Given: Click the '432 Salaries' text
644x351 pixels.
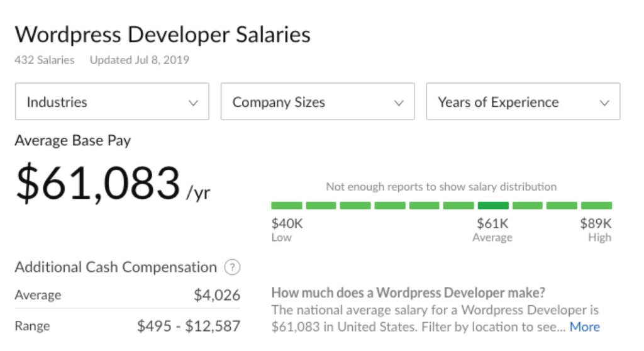Looking at the screenshot, I should point(45,60).
